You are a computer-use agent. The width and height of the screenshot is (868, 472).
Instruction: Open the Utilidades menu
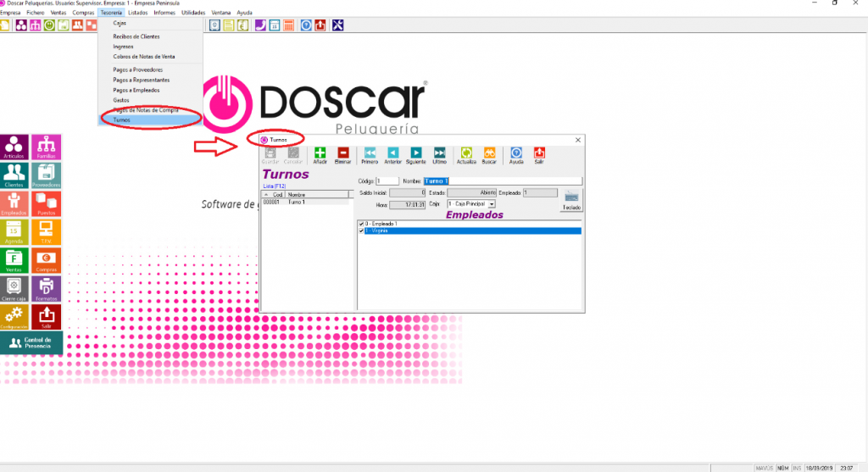[193, 13]
